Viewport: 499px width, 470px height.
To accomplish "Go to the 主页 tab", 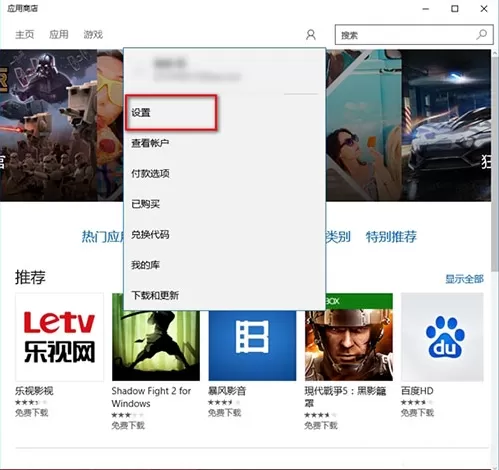I will tap(25, 34).
